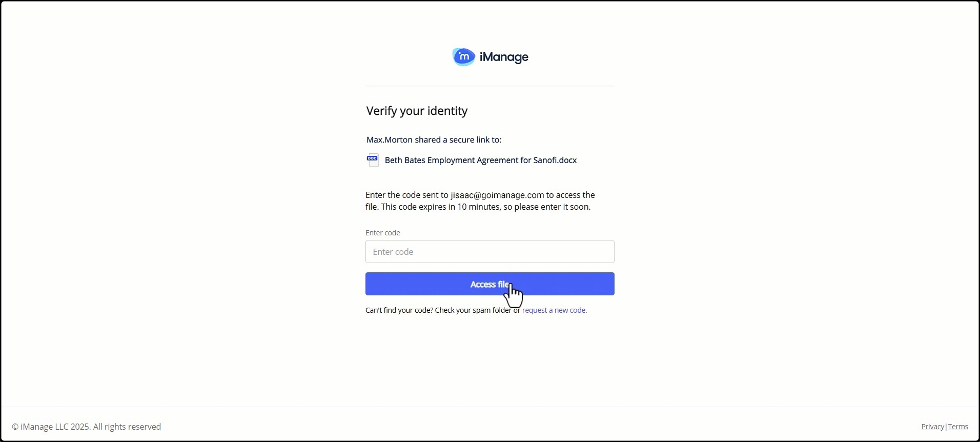Request a new code link
Image resolution: width=980 pixels, height=442 pixels.
pos(555,310)
